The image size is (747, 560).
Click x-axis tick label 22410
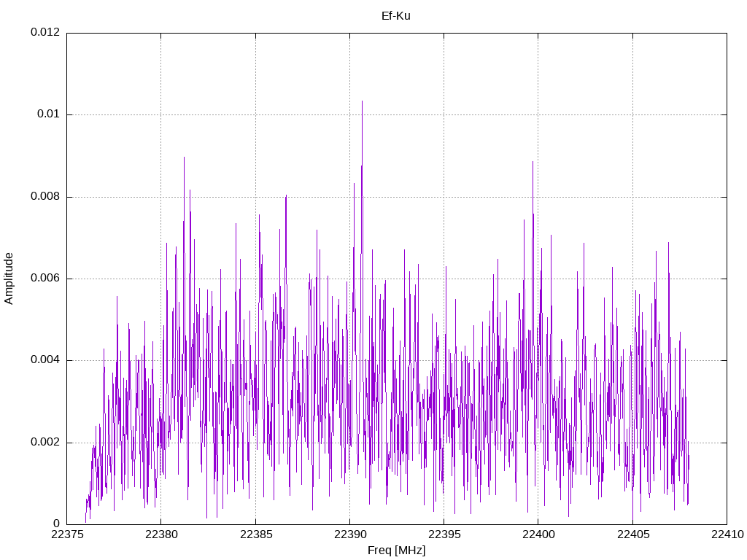coord(727,534)
